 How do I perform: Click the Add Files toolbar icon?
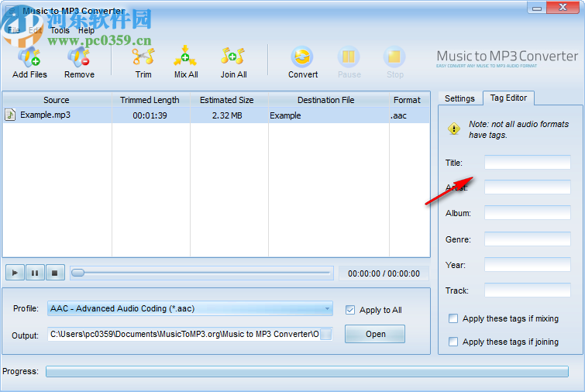point(29,57)
